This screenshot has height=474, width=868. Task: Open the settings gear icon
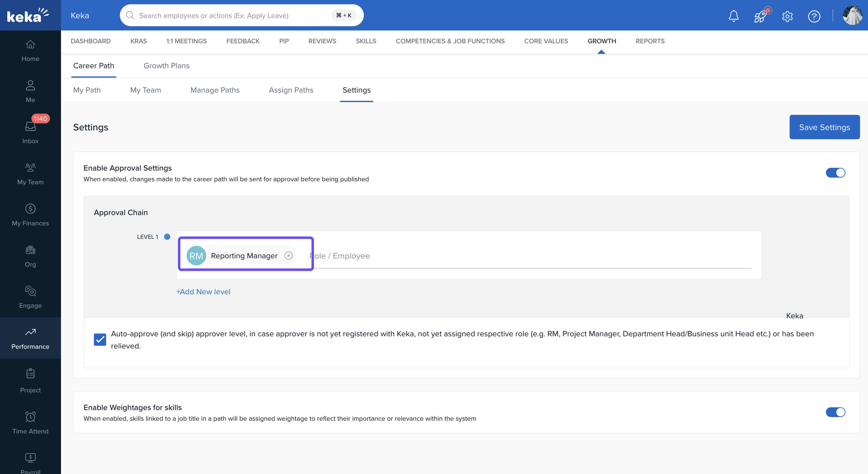[787, 16]
